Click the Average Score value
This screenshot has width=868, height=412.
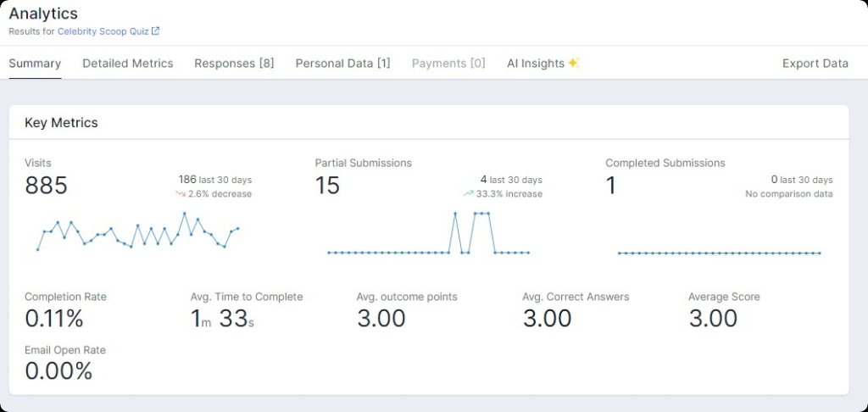(x=713, y=319)
